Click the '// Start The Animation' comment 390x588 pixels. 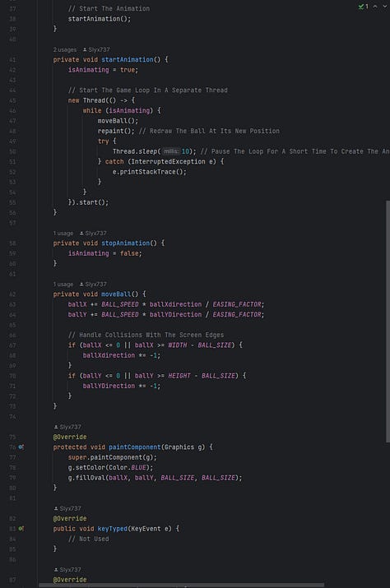pos(109,8)
